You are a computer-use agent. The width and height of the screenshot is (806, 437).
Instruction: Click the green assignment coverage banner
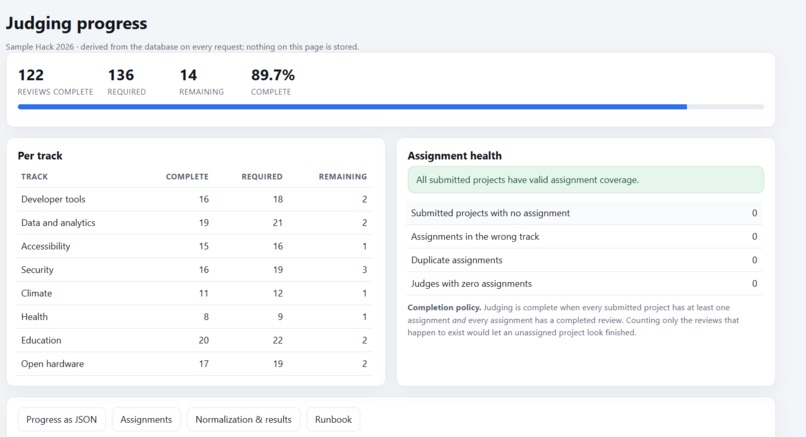585,180
